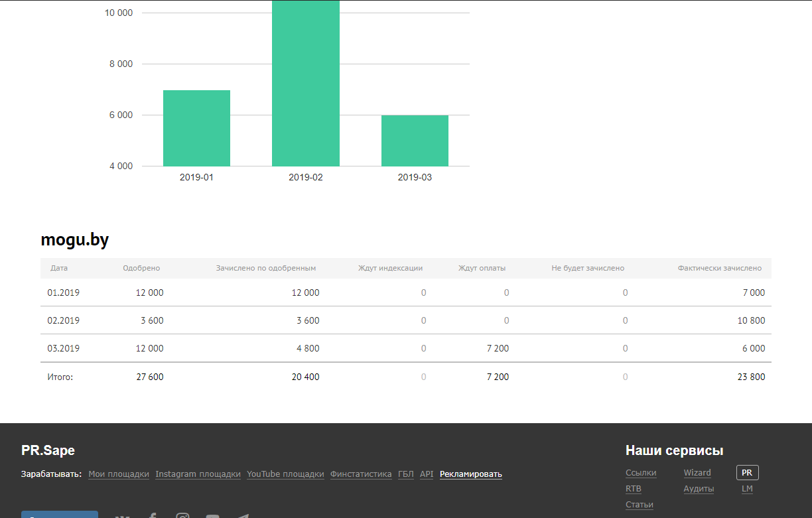The image size is (812, 518).
Task: Click the Зарабатывать: label
Action: tap(51, 474)
